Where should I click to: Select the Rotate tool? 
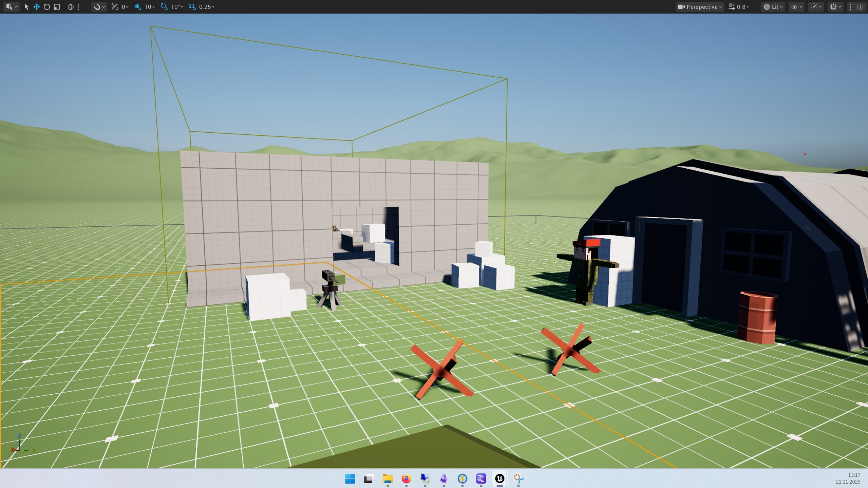click(x=47, y=7)
